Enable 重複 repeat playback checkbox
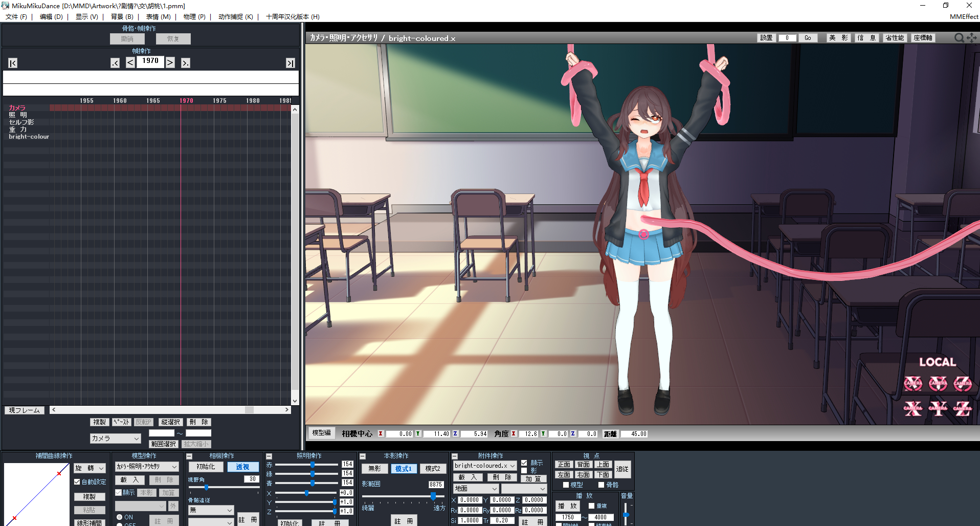Image resolution: width=980 pixels, height=526 pixels. [x=591, y=506]
